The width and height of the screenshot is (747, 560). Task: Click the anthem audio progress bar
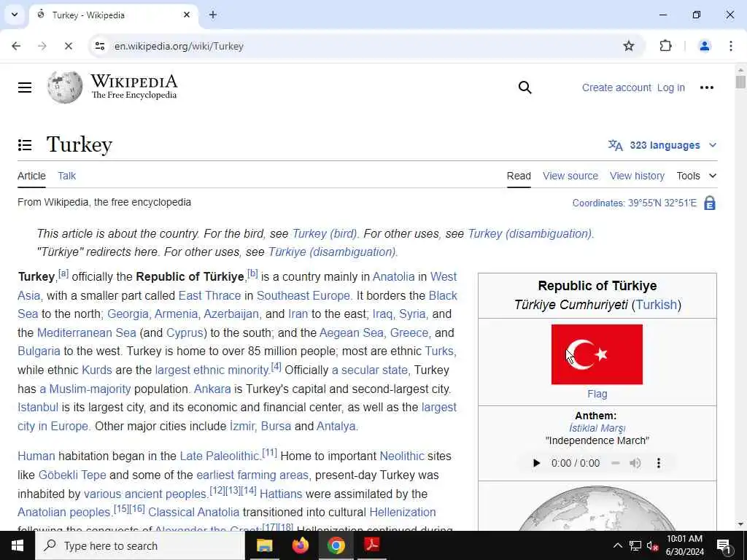(x=615, y=463)
